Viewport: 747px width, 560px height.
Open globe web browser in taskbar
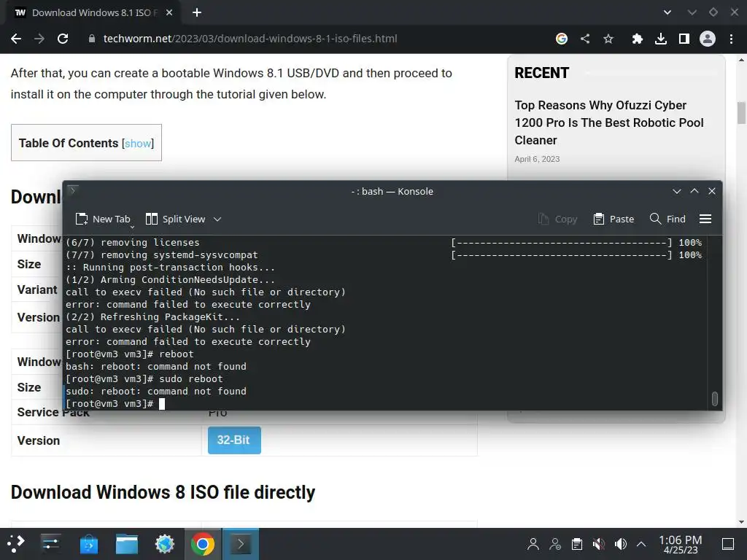click(x=165, y=544)
